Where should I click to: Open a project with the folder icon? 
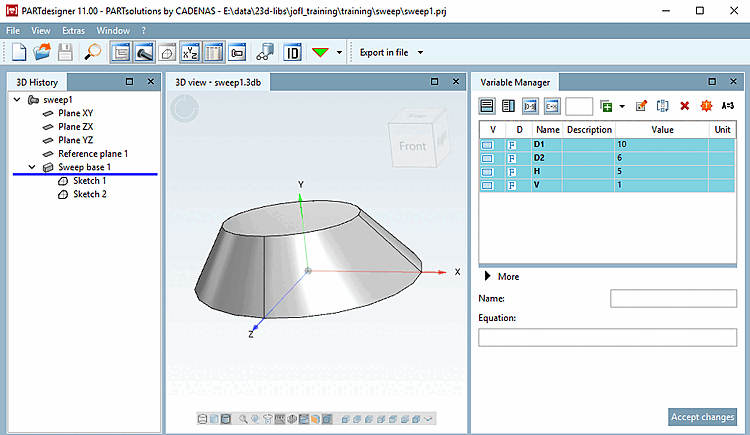coord(42,52)
